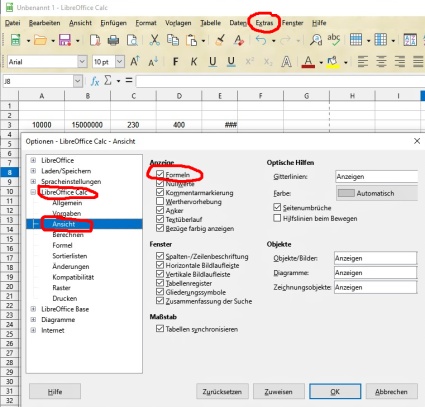Screen dimensions: 425x407
Task: Click the Undo arrow icon
Action: point(261,40)
